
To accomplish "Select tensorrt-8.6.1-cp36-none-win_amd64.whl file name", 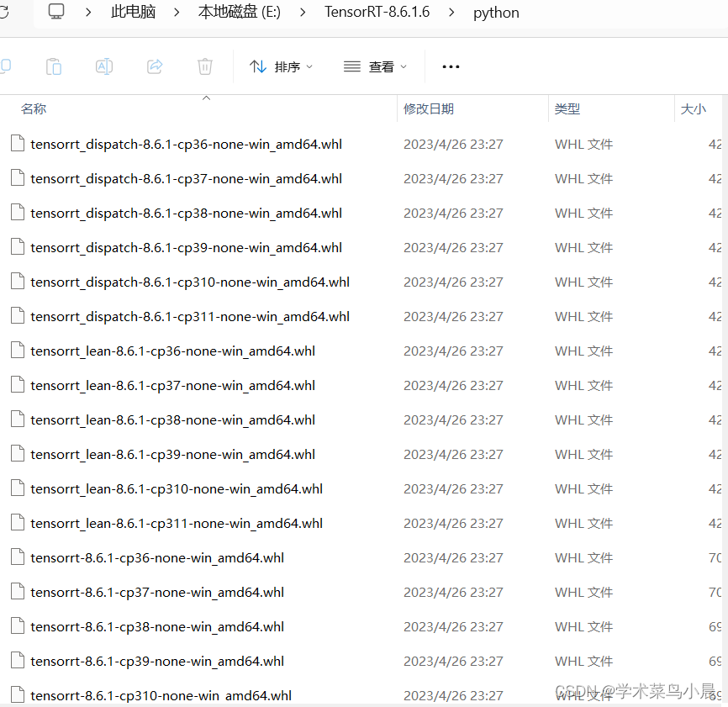I will [x=157, y=558].
